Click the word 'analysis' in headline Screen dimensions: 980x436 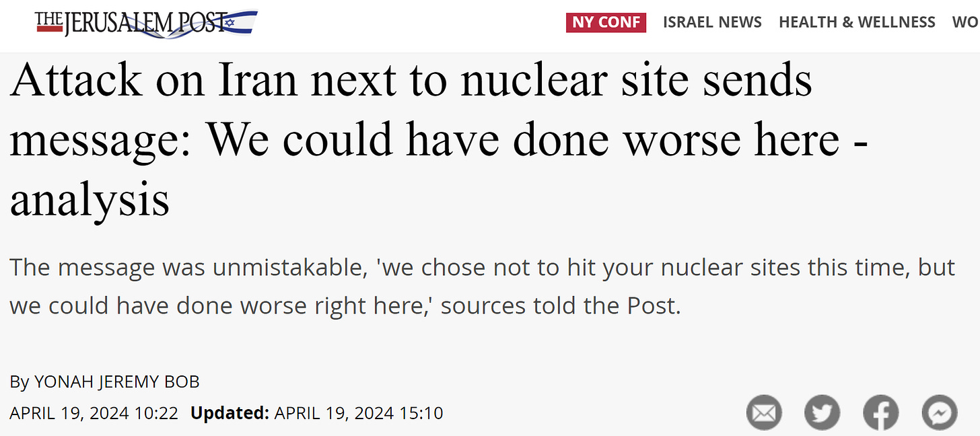coord(89,200)
